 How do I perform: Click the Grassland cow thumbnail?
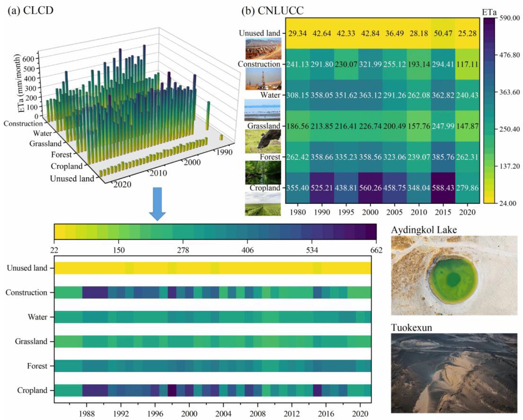click(263, 141)
